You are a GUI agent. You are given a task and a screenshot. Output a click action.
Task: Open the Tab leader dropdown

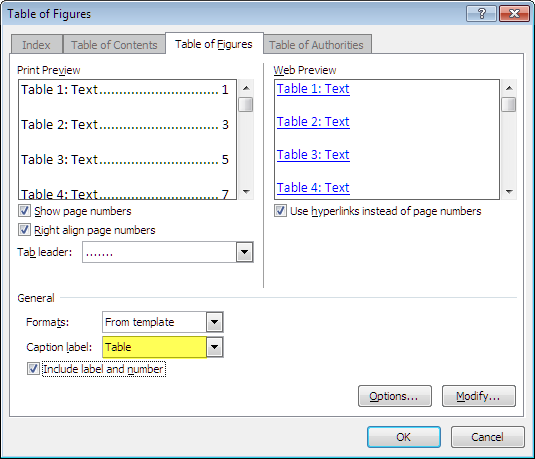pyautogui.click(x=244, y=252)
